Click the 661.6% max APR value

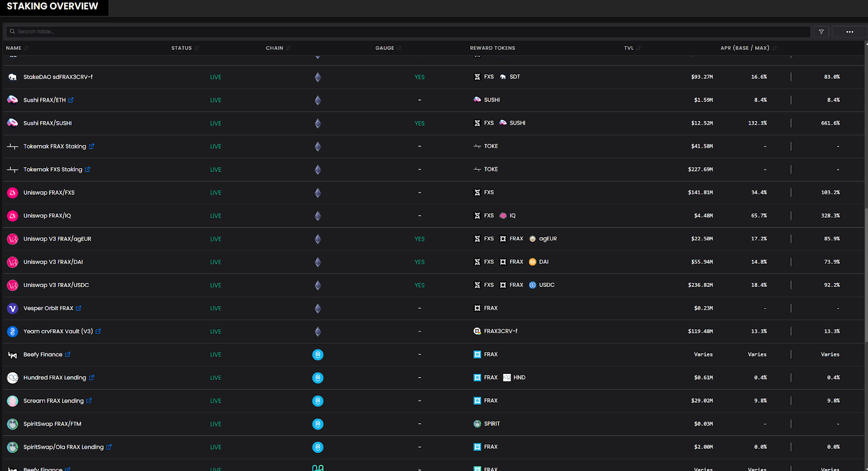(x=830, y=123)
